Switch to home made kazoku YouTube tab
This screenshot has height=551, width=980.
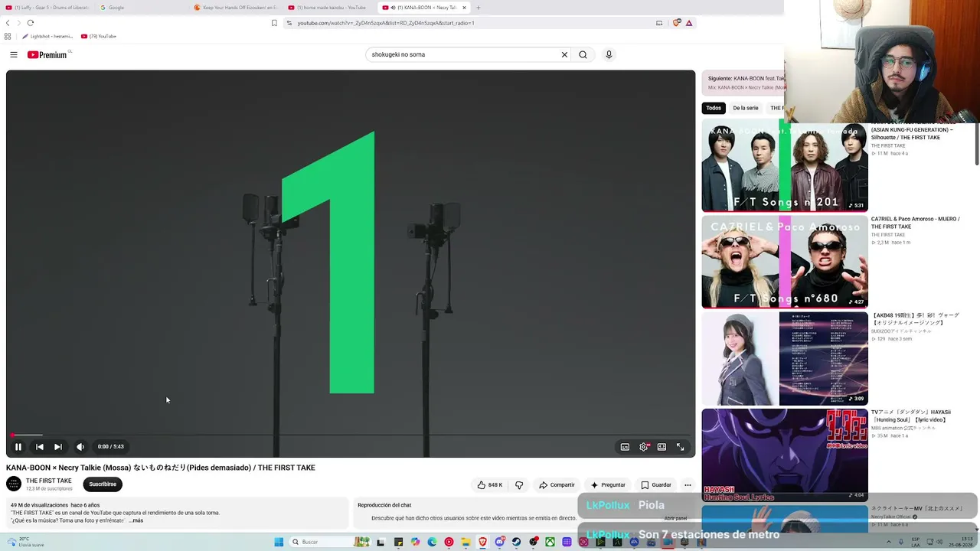click(330, 8)
